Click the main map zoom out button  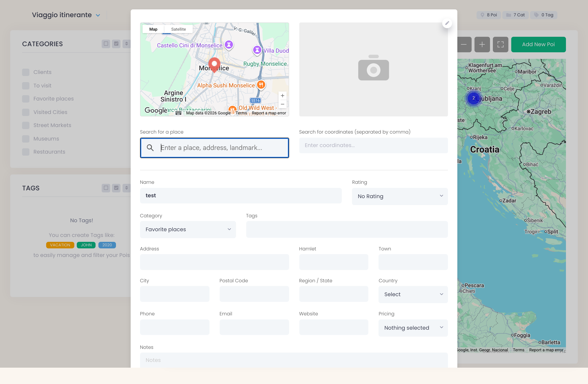(464, 45)
